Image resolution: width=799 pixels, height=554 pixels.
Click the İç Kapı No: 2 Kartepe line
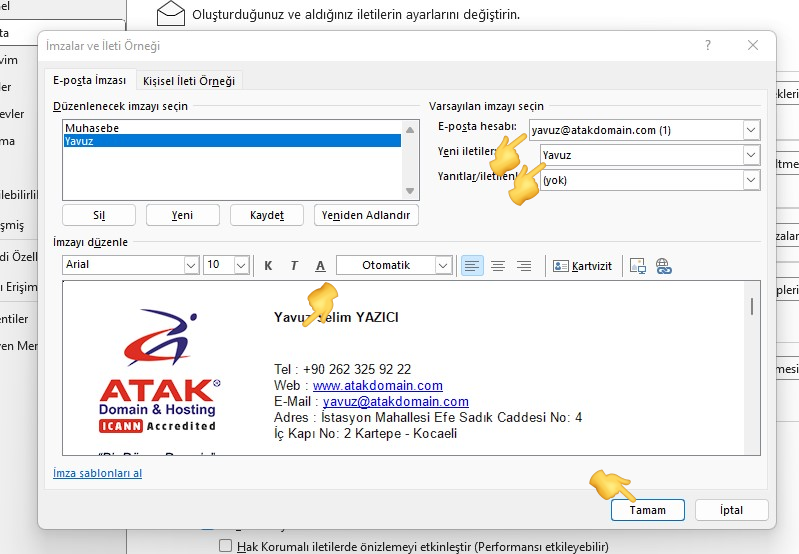365,433
